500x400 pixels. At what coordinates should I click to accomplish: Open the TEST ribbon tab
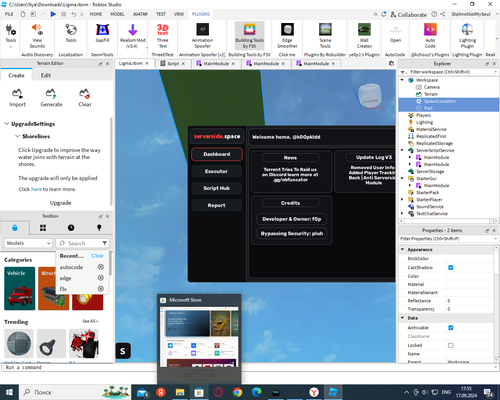161,14
